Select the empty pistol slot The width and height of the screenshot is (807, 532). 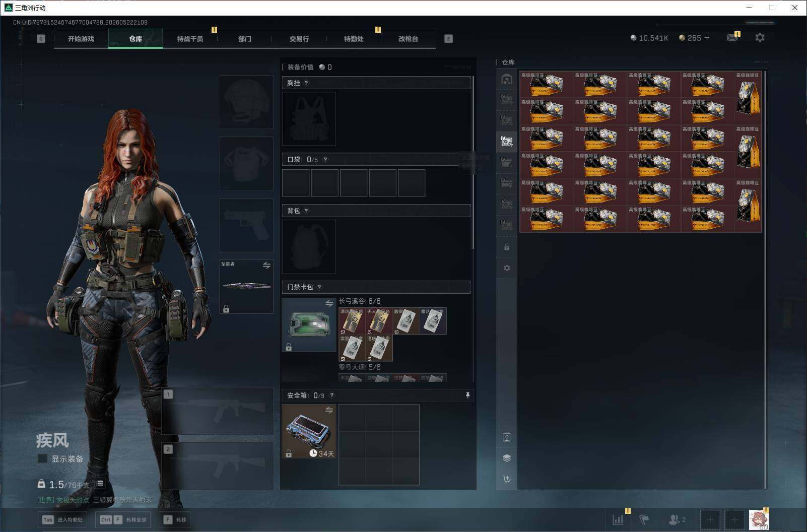246,225
